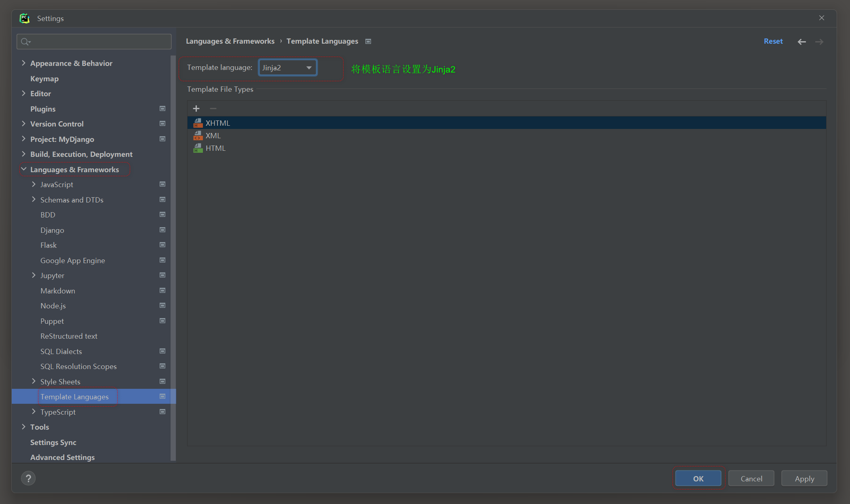The image size is (850, 504).
Task: Click project settings icon next to Style Sheets
Action: coord(162,382)
